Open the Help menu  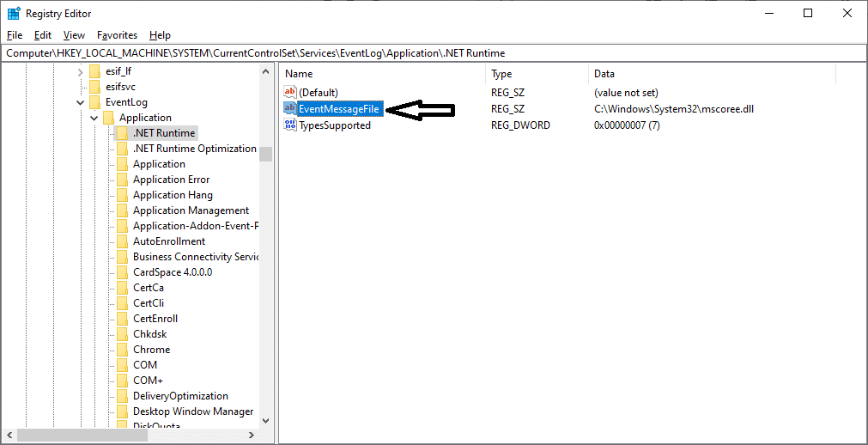(x=160, y=35)
